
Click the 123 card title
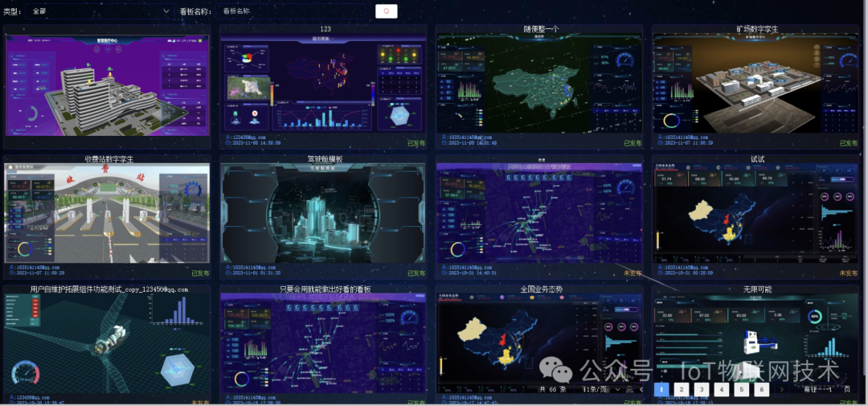tap(325, 29)
